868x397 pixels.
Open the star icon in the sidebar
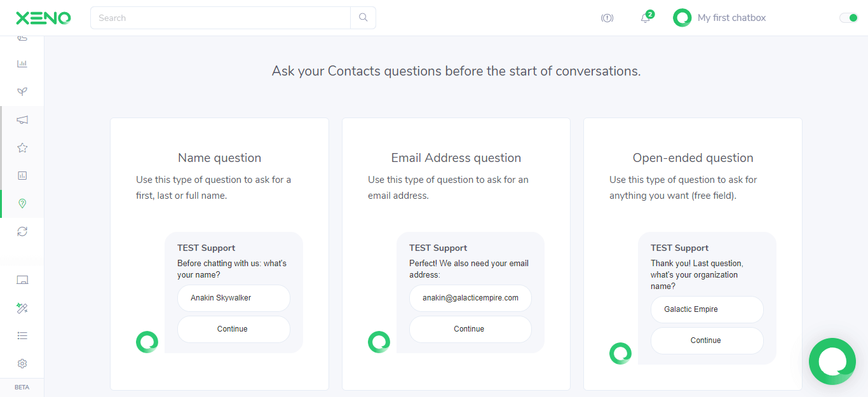[22, 148]
